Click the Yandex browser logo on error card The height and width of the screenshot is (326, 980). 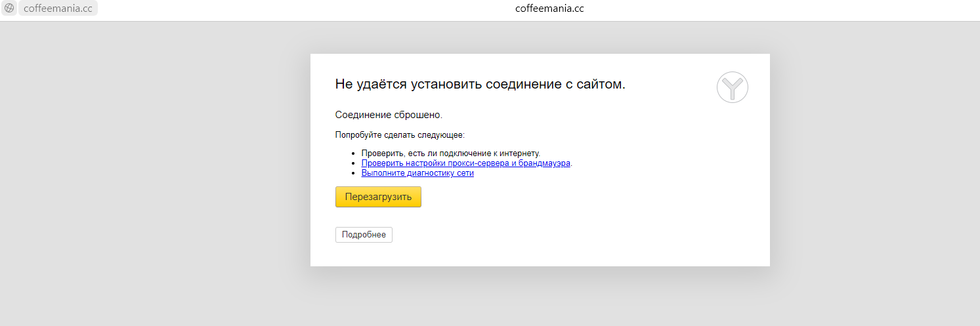point(733,87)
